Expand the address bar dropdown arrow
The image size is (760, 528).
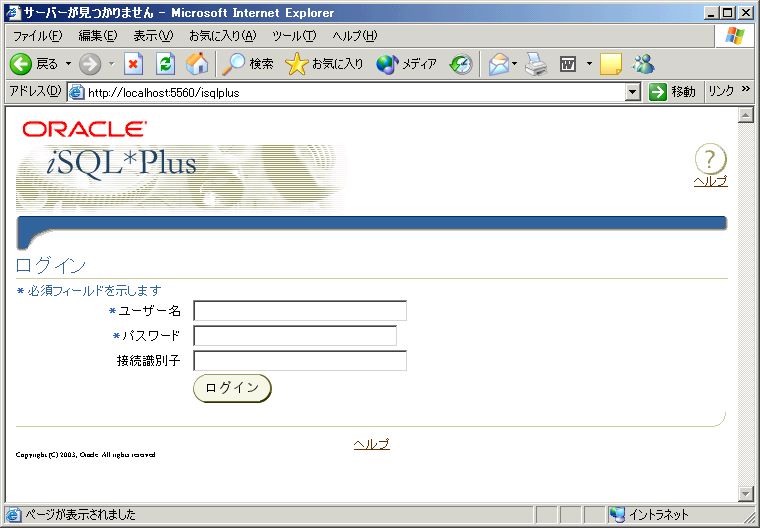633,92
